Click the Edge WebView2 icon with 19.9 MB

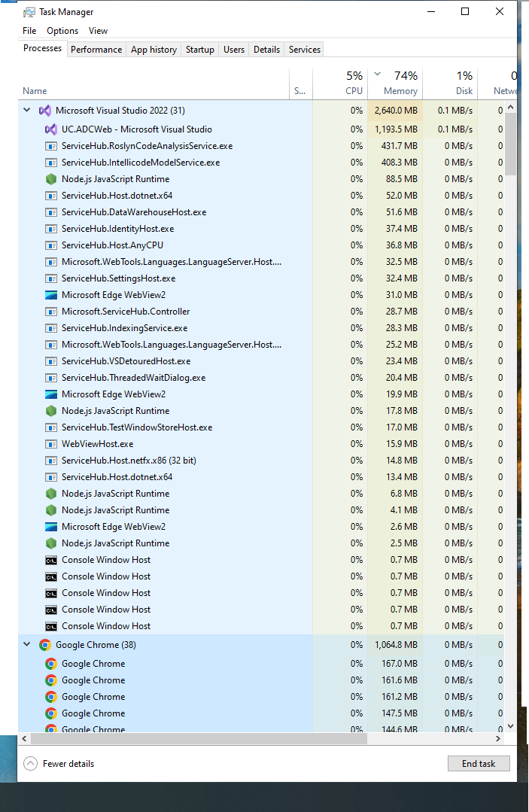point(50,394)
